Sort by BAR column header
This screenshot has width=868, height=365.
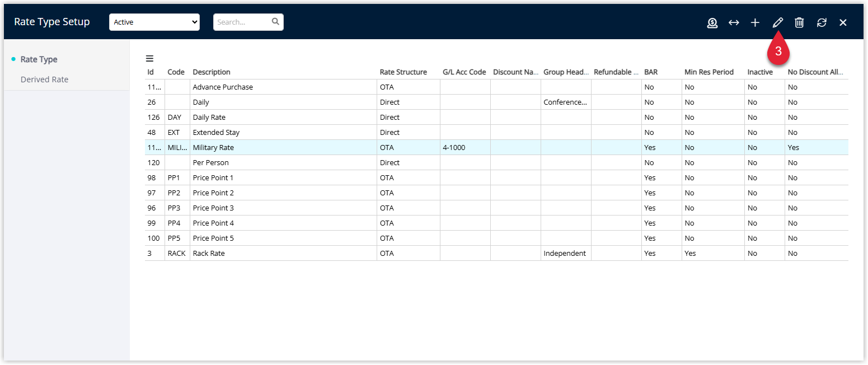coord(651,72)
